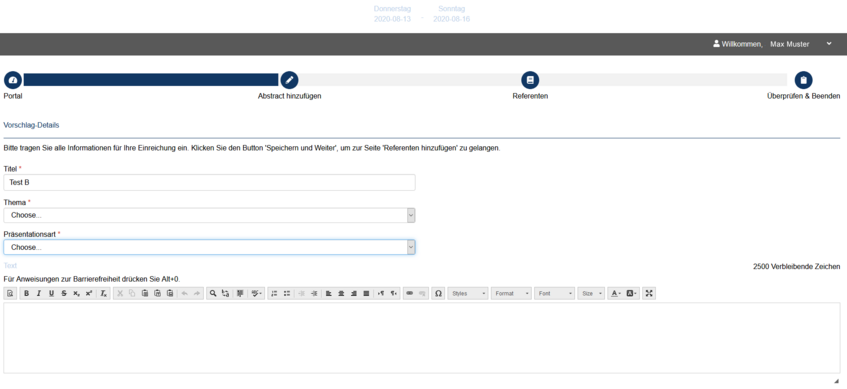
Task: Click the Undo arrow icon
Action: tap(184, 293)
